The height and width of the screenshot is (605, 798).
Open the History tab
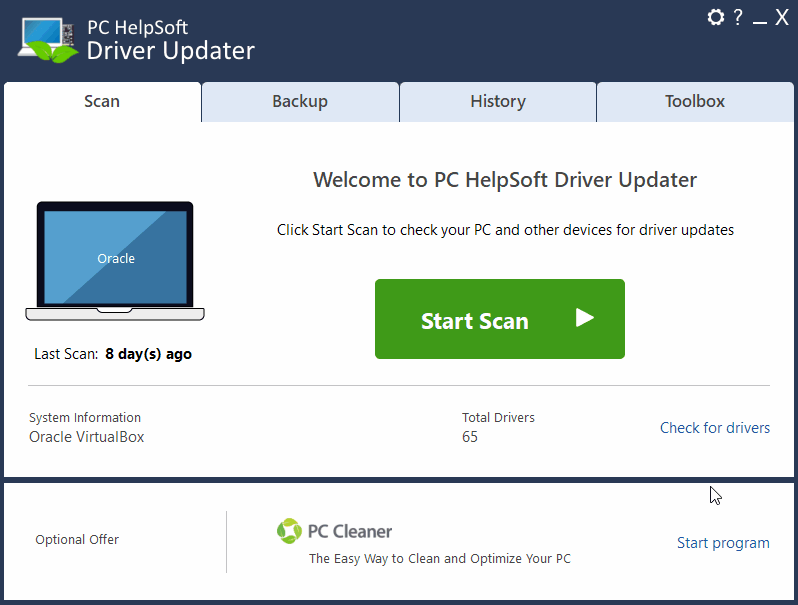pyautogui.click(x=498, y=101)
